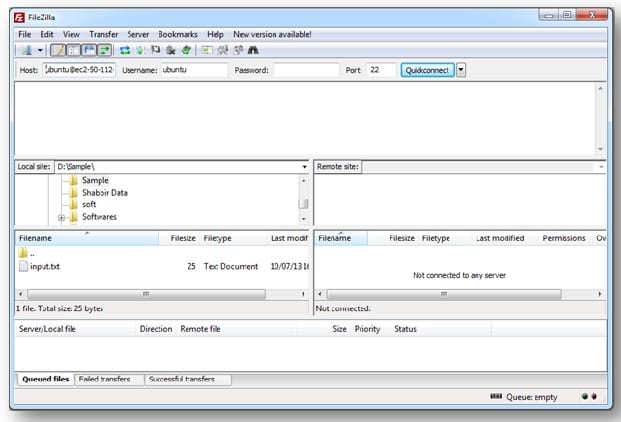Open the Bookmarks menu

pos(178,34)
